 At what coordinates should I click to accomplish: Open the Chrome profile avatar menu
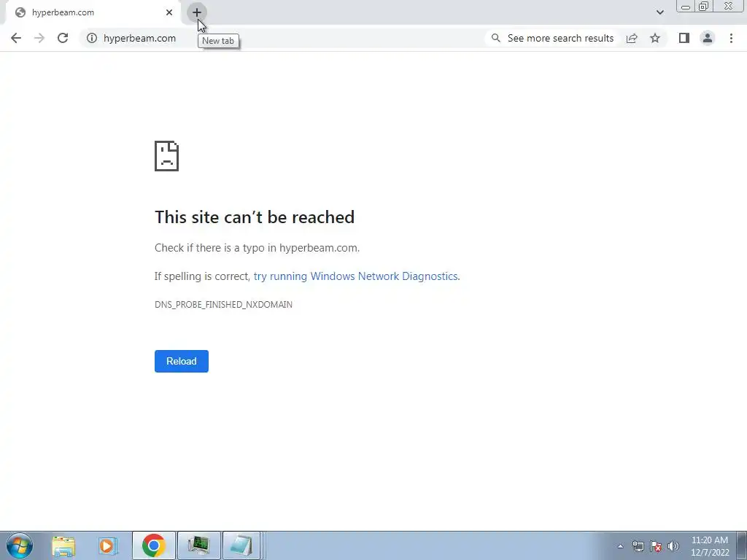(x=708, y=38)
